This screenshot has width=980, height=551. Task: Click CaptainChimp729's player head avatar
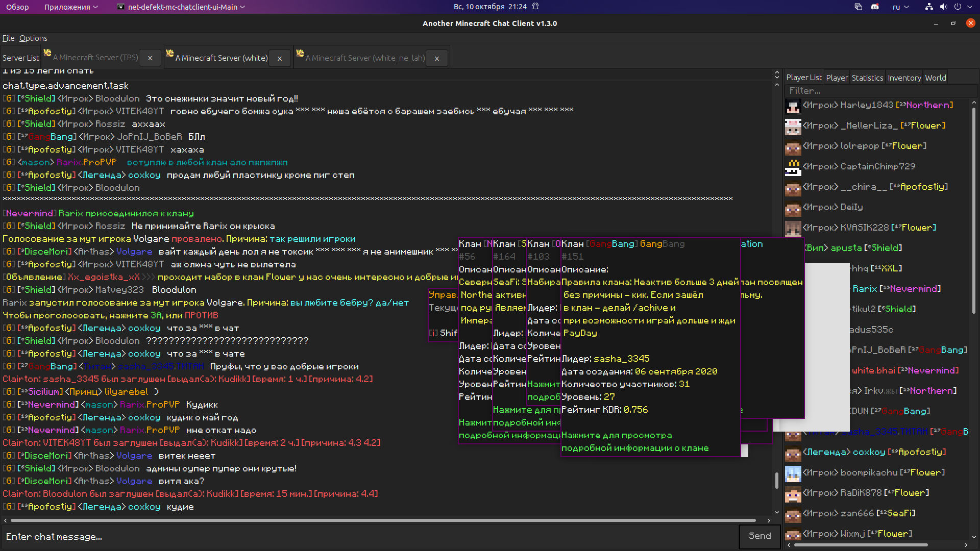[x=793, y=167]
